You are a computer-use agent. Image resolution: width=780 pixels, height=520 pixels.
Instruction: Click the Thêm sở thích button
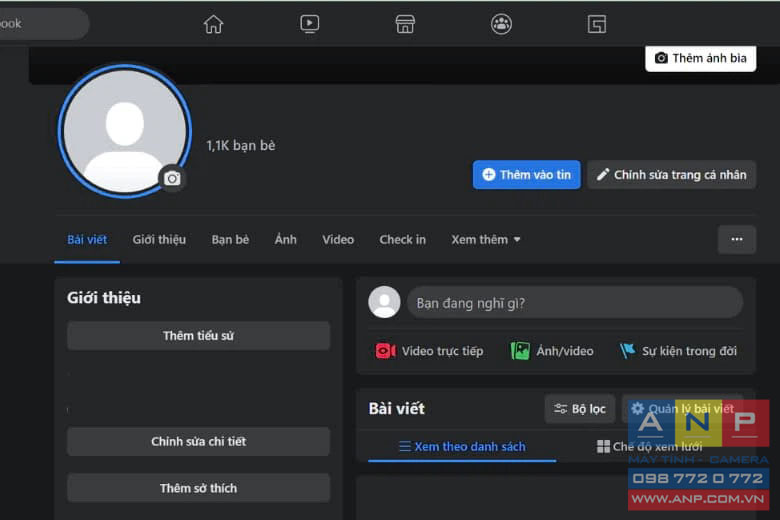point(198,488)
